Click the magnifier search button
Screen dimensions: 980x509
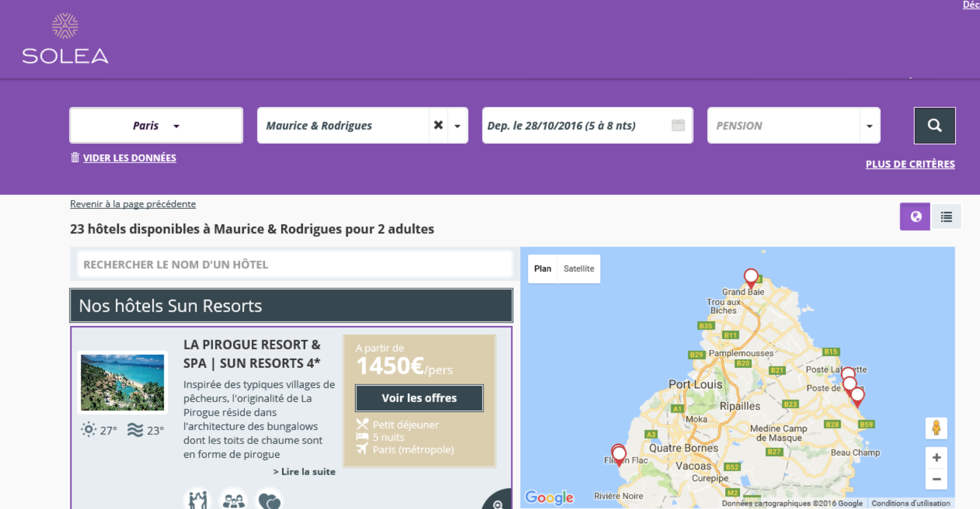tap(934, 126)
